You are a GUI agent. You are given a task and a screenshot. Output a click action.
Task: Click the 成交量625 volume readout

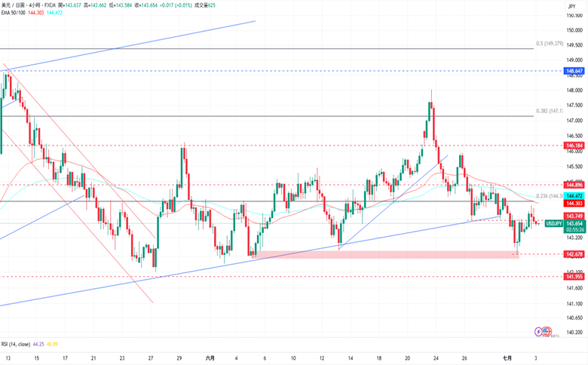pyautogui.click(x=205, y=5)
